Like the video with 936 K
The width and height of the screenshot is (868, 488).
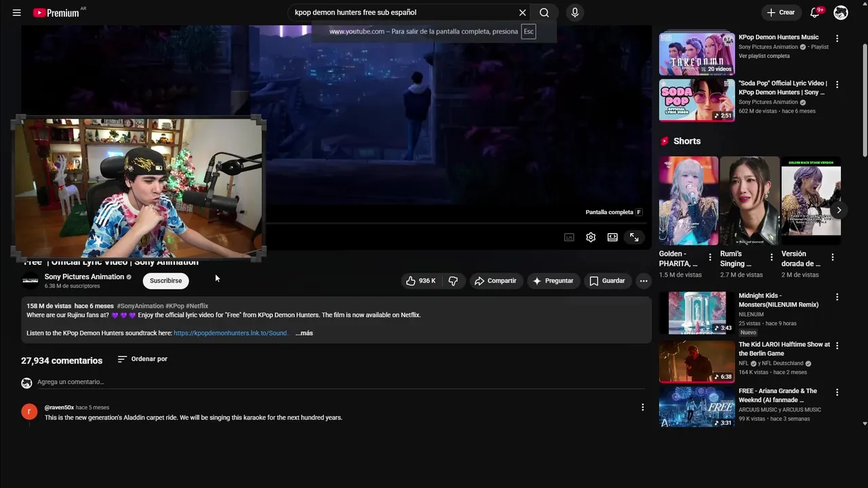click(x=420, y=281)
